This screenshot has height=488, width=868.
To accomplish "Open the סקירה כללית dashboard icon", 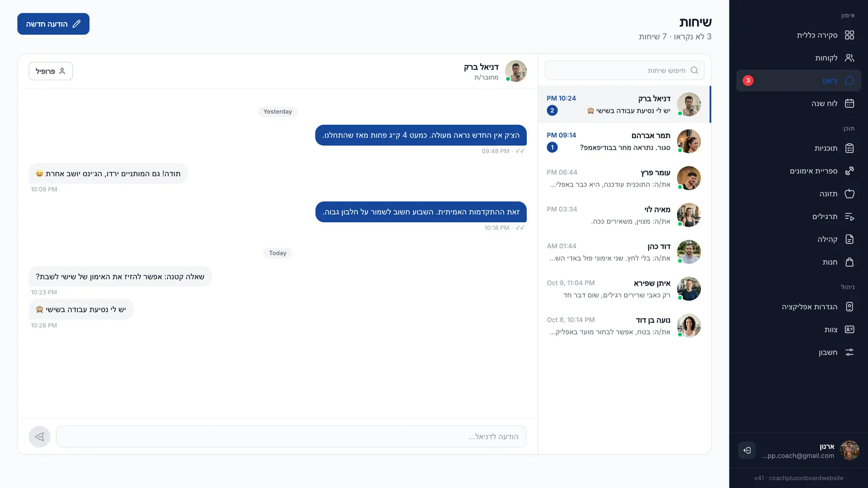I will (x=850, y=35).
